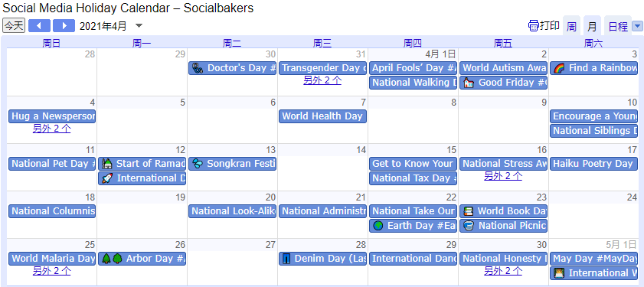Open the Doctor's Day stethoscope event
Viewport: 644px width, 287px height.
tap(232, 68)
